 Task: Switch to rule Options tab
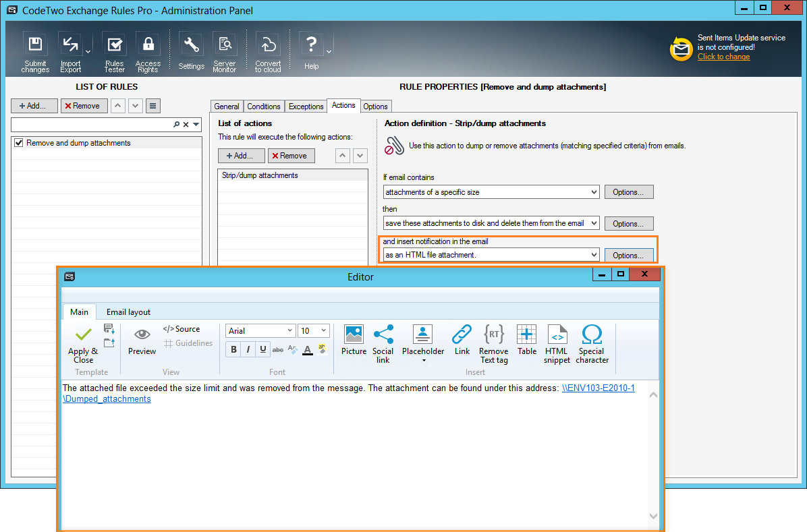(x=375, y=107)
